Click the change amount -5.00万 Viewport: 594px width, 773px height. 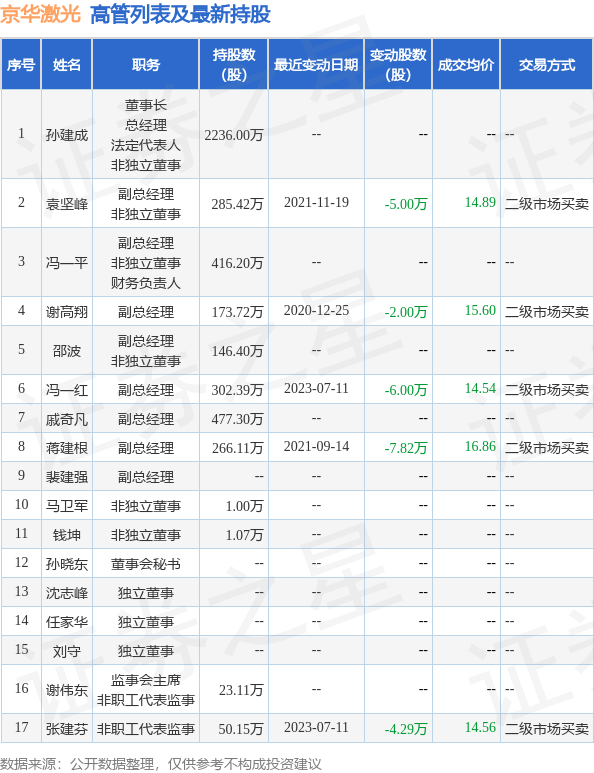coord(406,204)
